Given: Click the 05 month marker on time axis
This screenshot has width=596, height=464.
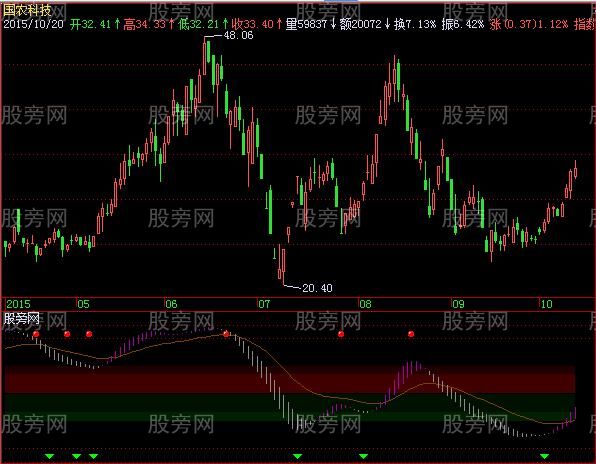Looking at the screenshot, I should pos(83,304).
